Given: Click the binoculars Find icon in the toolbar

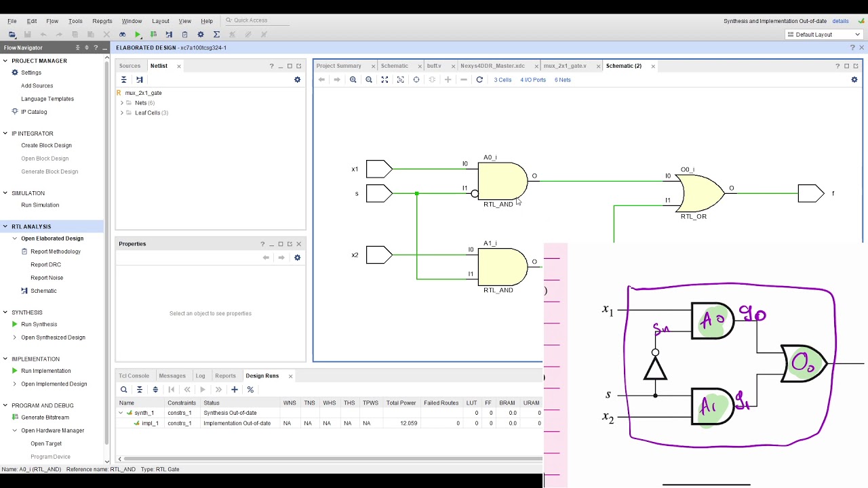Looking at the screenshot, I should [x=122, y=35].
